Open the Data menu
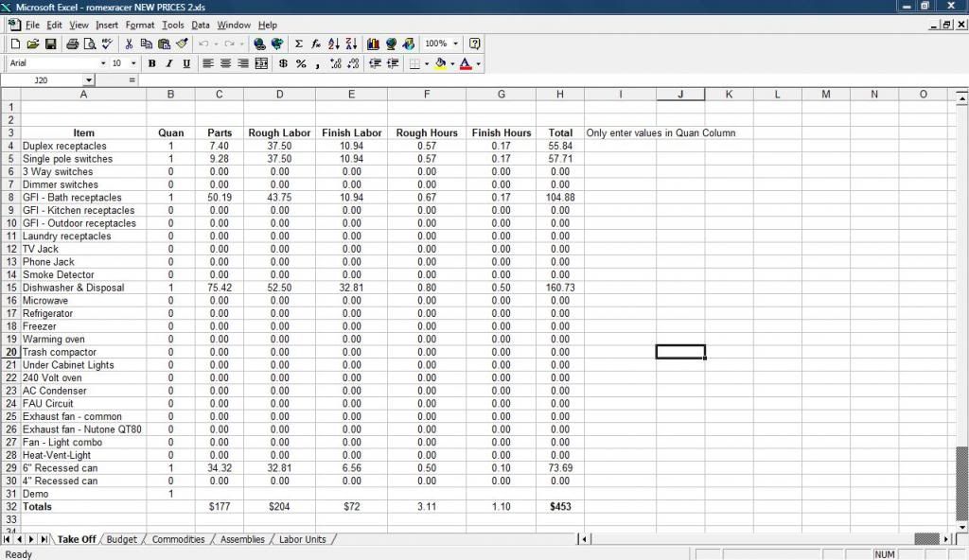Screen dimensions: 969x560 tap(200, 25)
